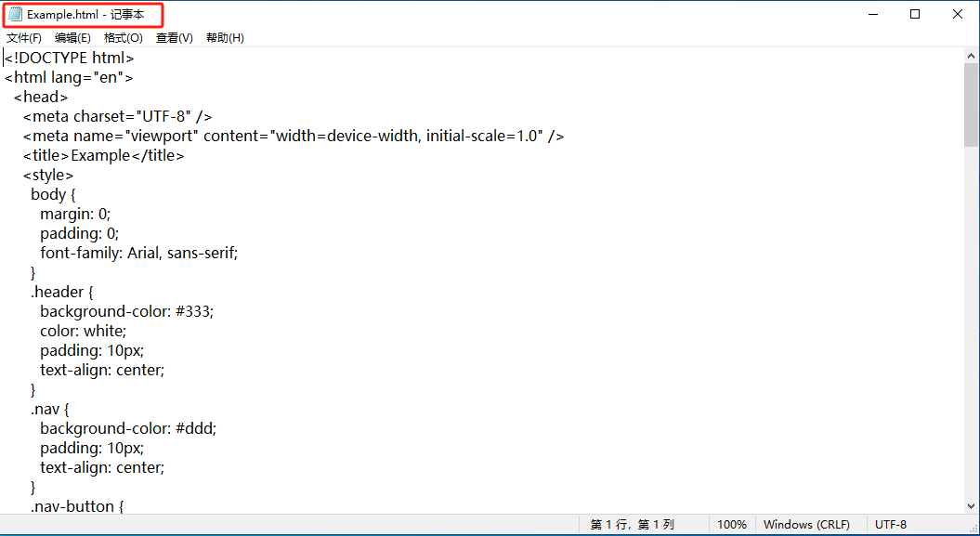Click the UTF-8 encoding label in the status bar

click(x=890, y=525)
